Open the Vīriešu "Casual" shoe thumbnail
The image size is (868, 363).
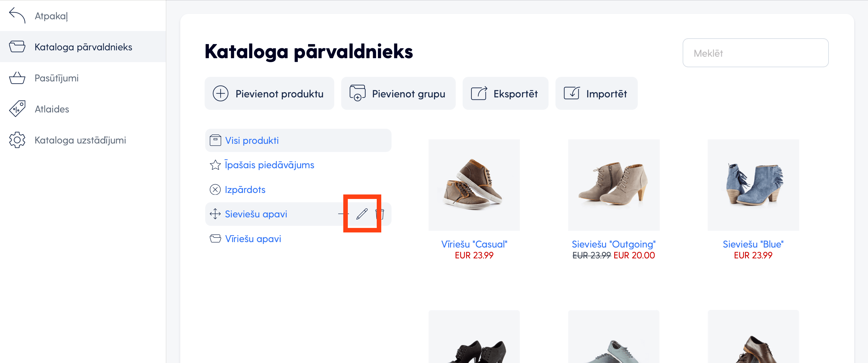474,185
